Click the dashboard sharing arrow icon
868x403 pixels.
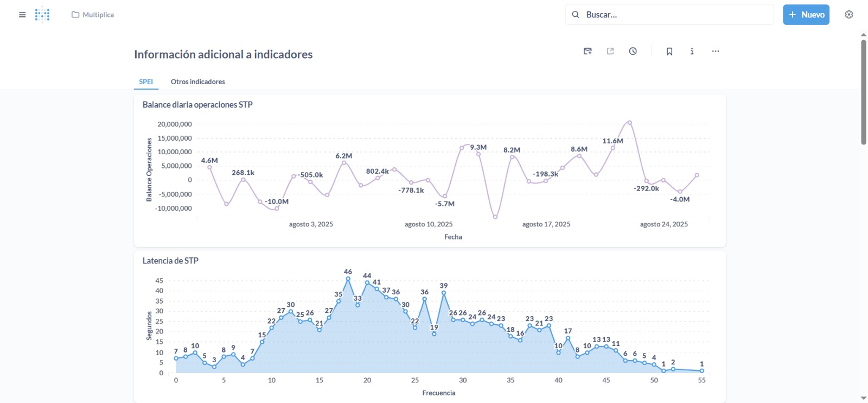click(x=610, y=51)
